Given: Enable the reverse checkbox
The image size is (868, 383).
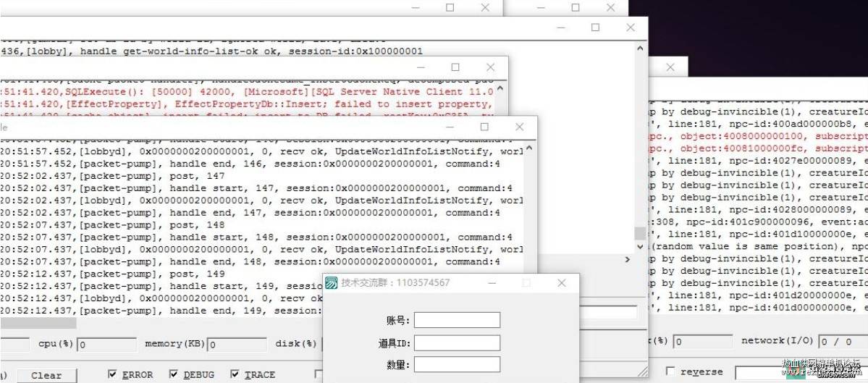Looking at the screenshot, I should pos(670,371).
